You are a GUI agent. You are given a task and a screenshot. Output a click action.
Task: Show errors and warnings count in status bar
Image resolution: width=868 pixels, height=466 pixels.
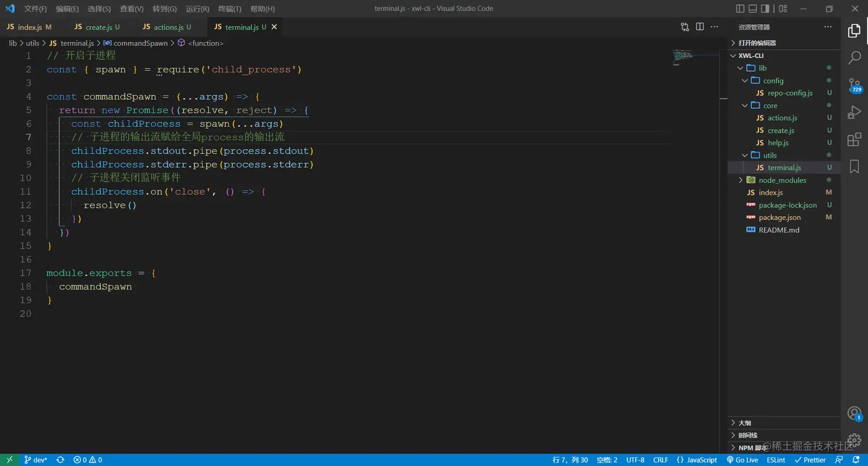pyautogui.click(x=88, y=460)
